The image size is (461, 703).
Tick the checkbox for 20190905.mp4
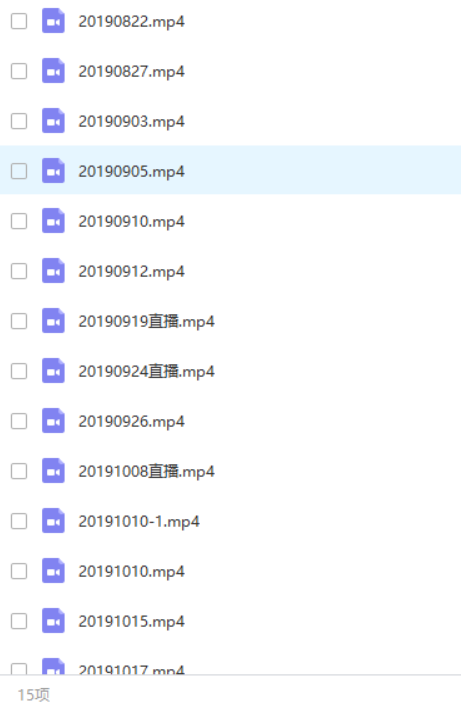click(x=19, y=171)
